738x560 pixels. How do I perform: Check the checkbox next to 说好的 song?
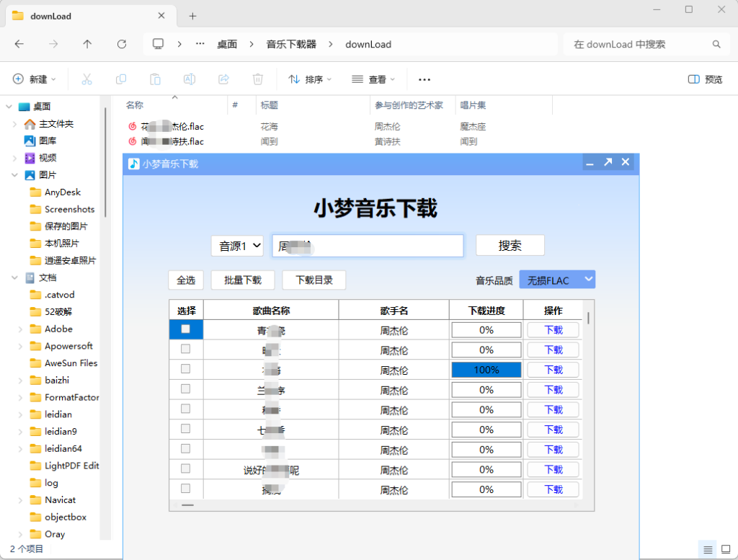coord(186,469)
